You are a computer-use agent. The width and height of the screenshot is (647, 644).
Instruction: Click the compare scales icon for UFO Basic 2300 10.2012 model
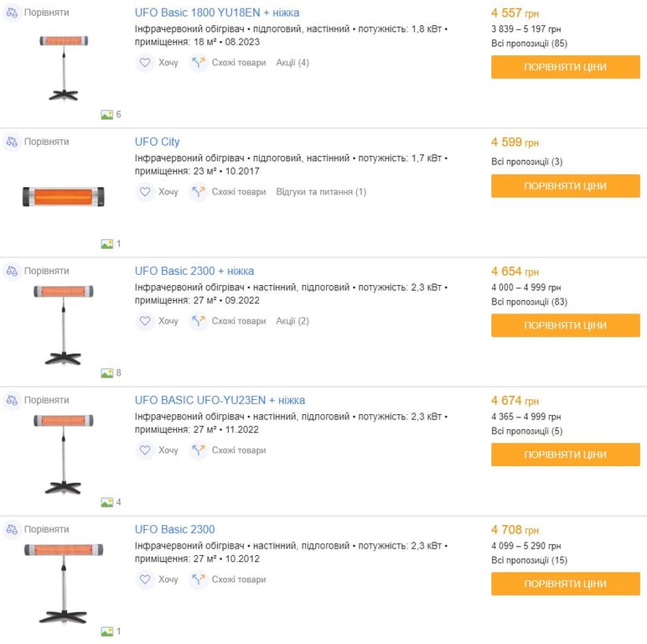[12, 529]
